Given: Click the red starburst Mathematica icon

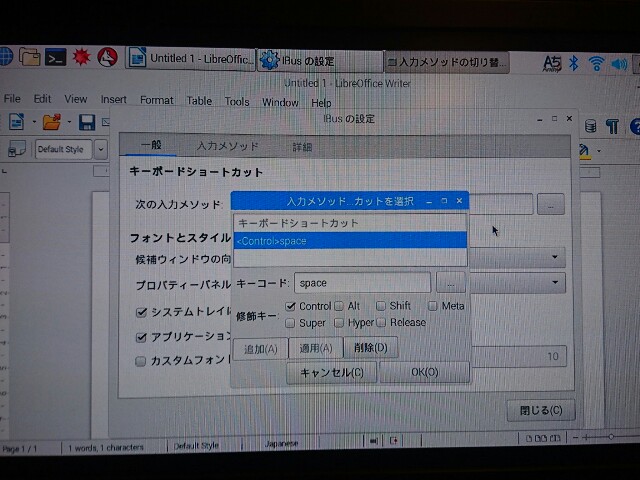Looking at the screenshot, I should [x=81, y=57].
